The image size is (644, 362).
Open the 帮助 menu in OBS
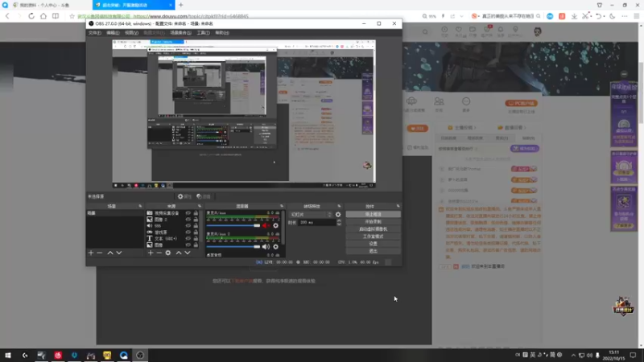[222, 33]
